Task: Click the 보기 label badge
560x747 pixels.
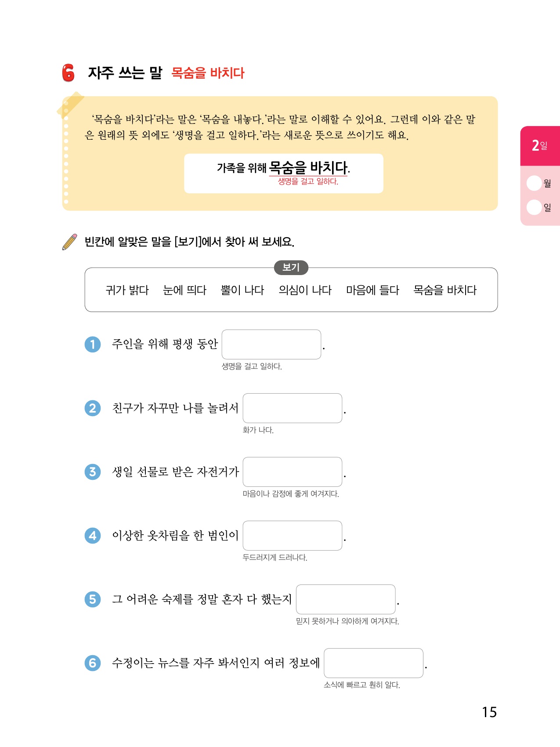Action: [291, 267]
